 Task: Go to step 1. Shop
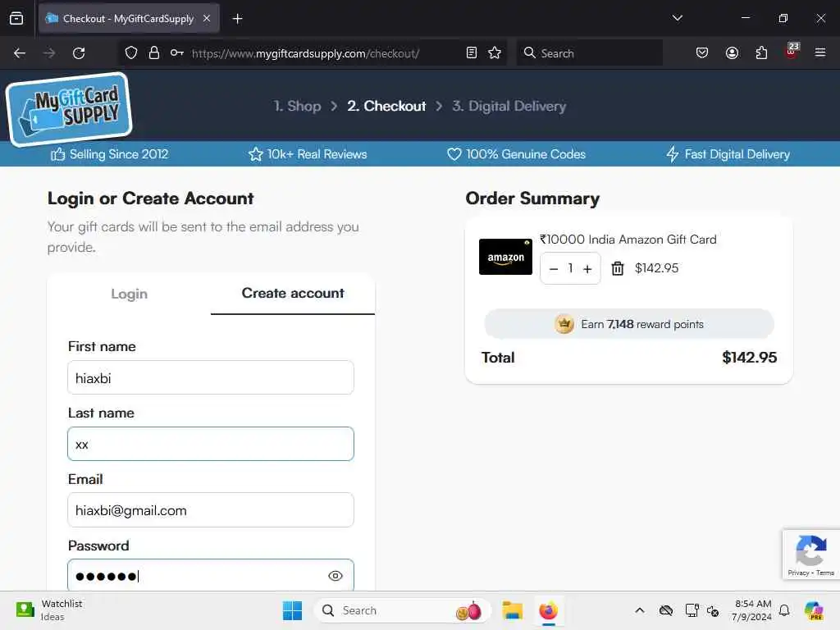[297, 106]
